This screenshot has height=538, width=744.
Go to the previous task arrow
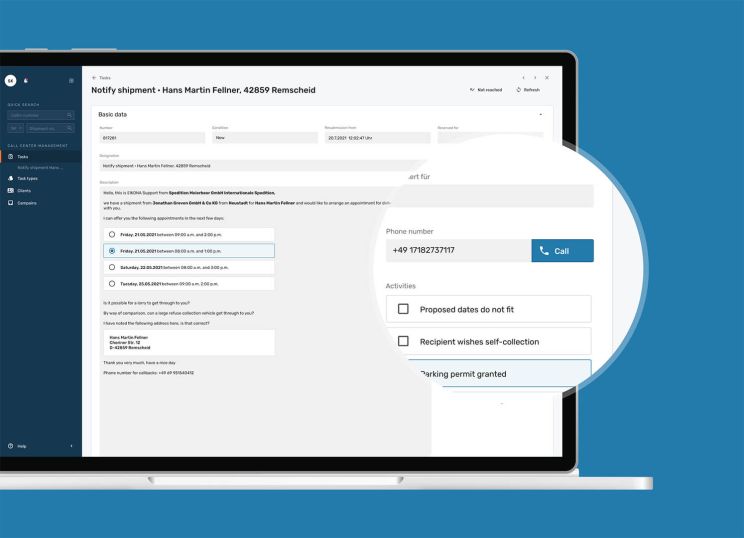523,77
